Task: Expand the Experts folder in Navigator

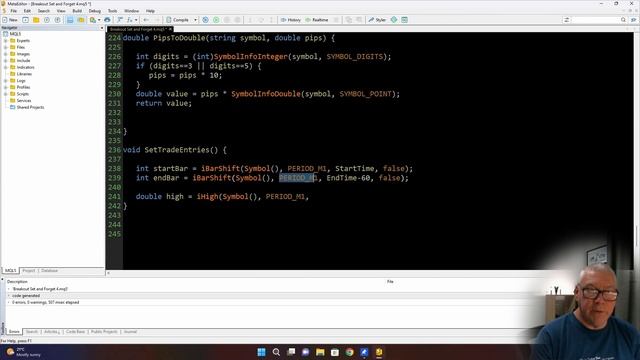Action: (x=5, y=41)
